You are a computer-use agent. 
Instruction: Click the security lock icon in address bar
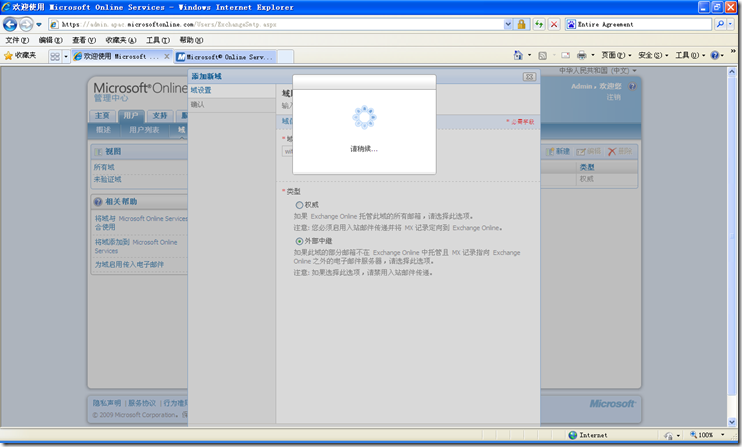point(521,24)
